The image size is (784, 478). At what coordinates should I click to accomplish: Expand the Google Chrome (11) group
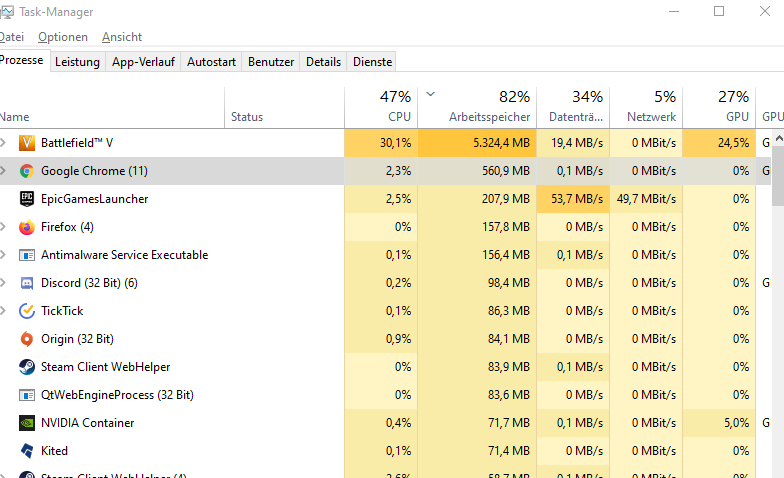(3, 170)
